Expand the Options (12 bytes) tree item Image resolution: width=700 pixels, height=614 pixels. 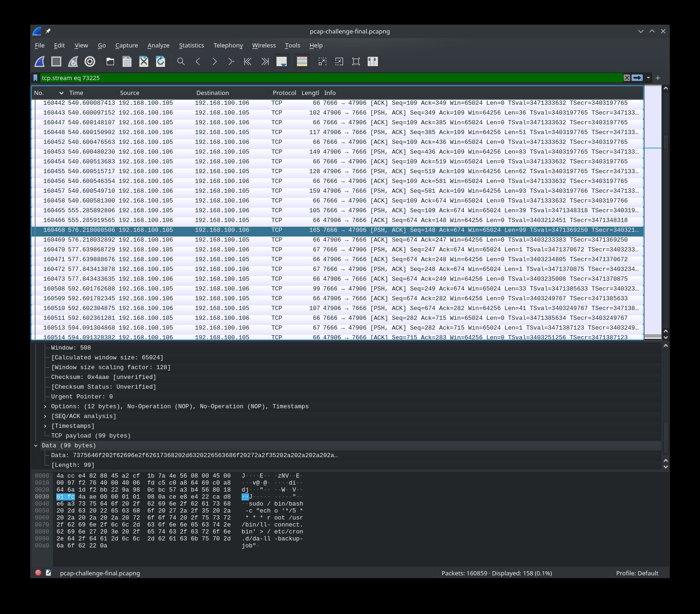point(45,406)
